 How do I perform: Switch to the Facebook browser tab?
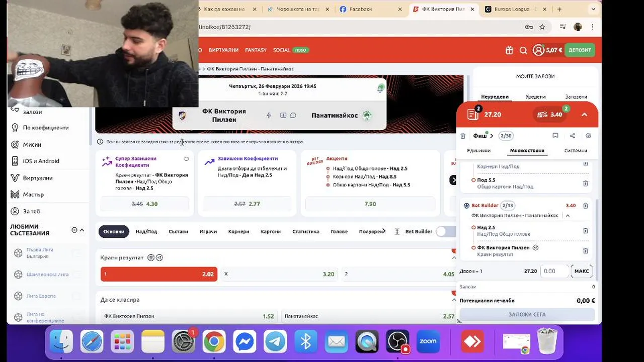click(370, 9)
